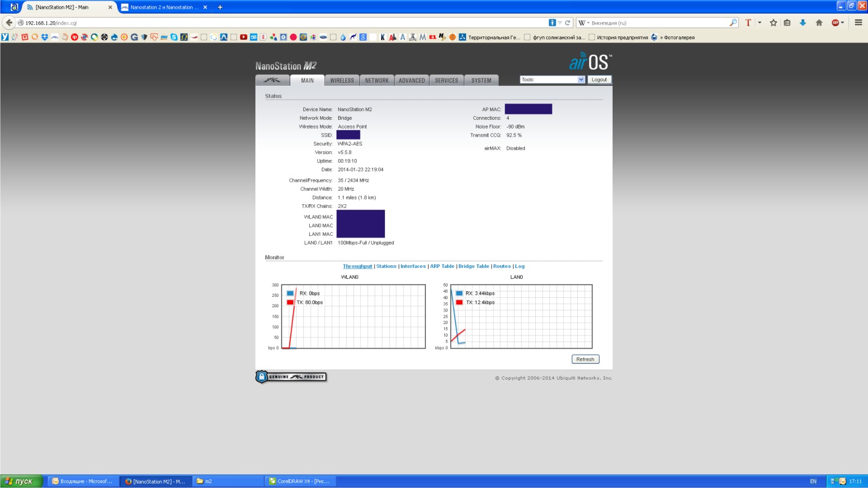Open the Routes link
868x488 pixels.
(502, 266)
